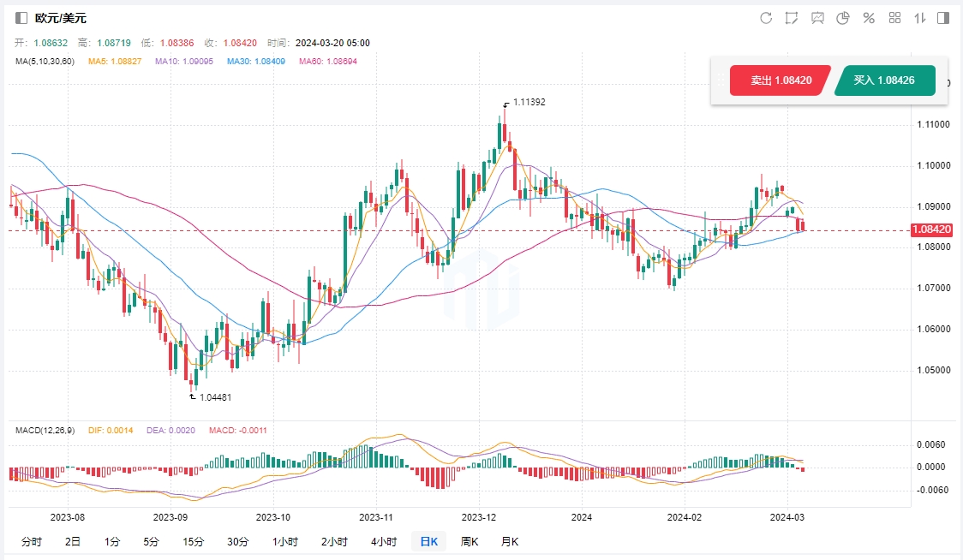Toggle the right sidebar panel icon
The height and width of the screenshot is (560, 963).
coord(943,18)
